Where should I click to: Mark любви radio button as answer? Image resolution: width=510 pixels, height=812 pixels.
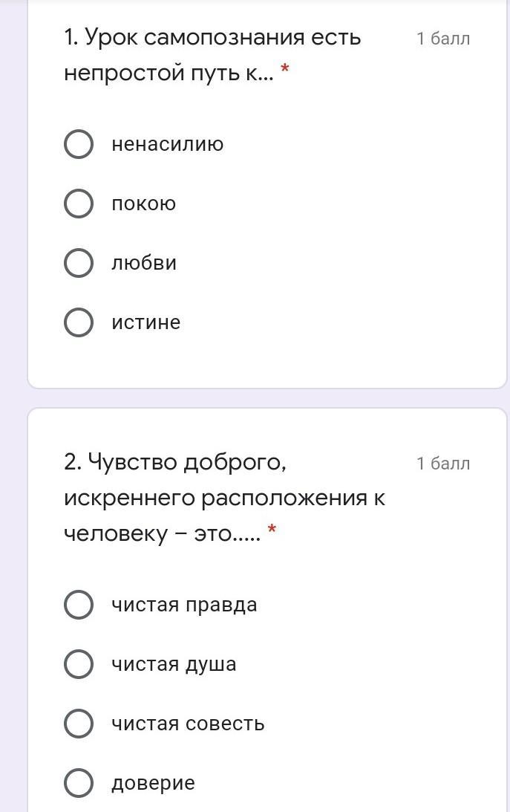pos(79,262)
